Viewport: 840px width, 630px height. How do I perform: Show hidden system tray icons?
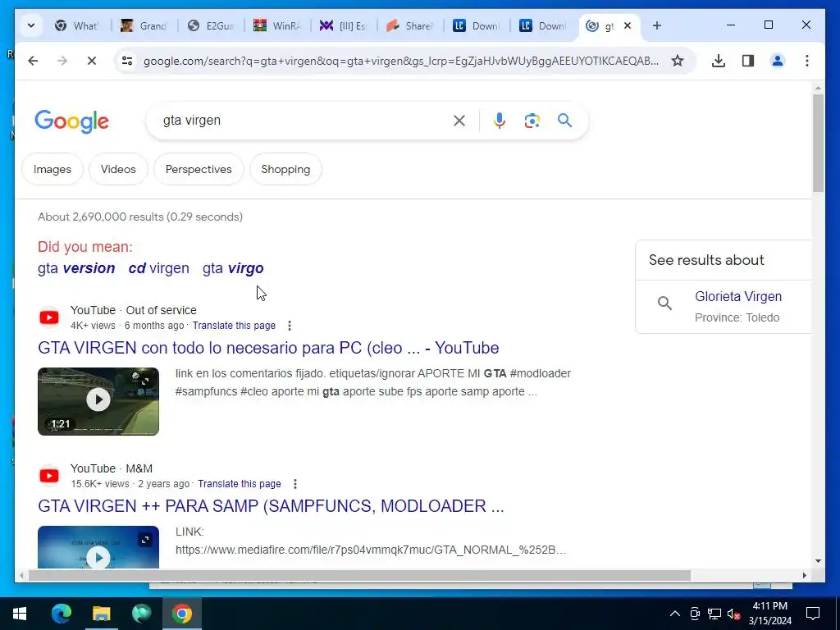point(675,614)
